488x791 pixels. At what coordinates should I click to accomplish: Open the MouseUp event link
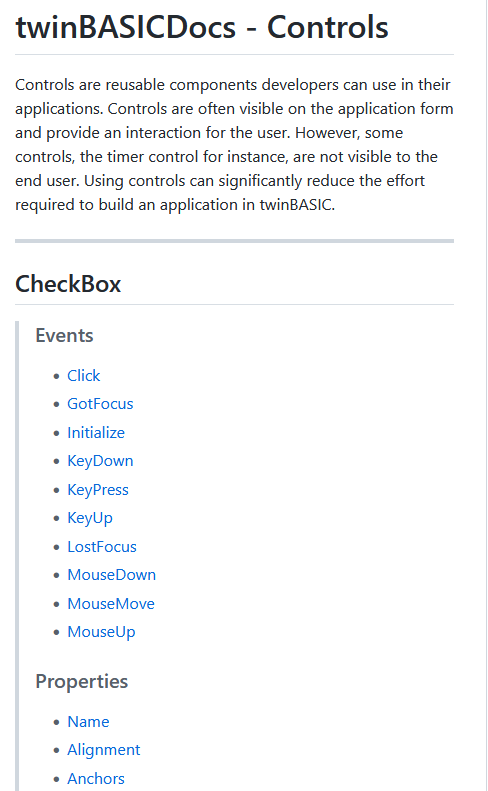click(x=101, y=632)
